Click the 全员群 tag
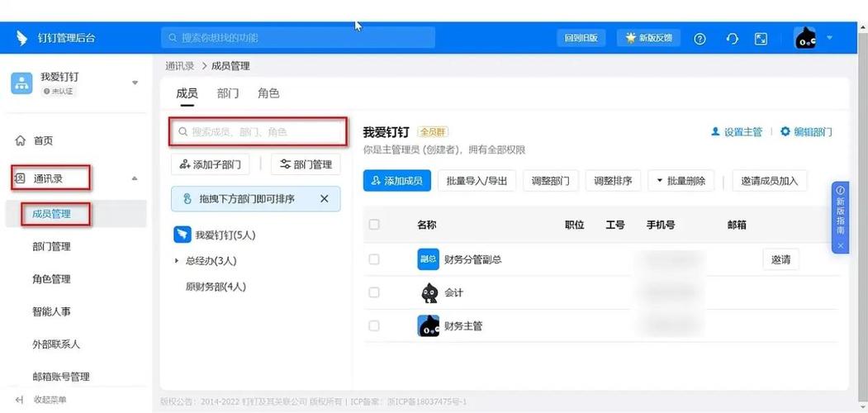 (433, 132)
